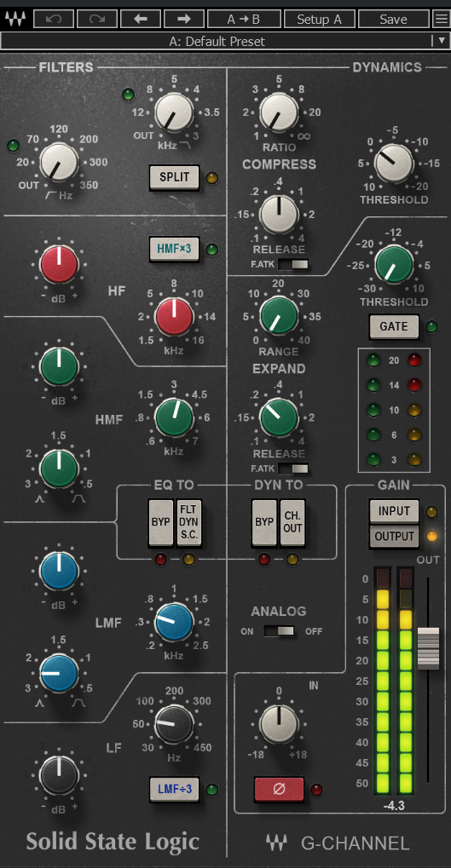This screenshot has width=451, height=868.
Task: Click the HF frequency red kHz knob
Action: click(174, 316)
